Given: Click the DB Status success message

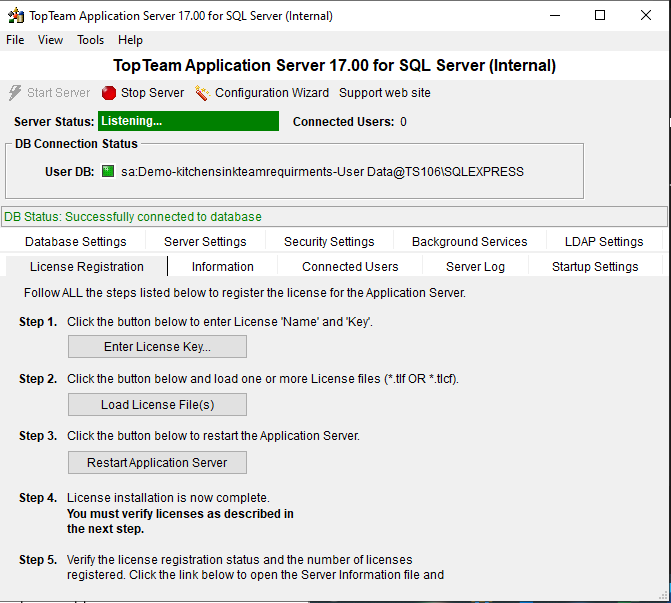Looking at the screenshot, I should click(133, 217).
